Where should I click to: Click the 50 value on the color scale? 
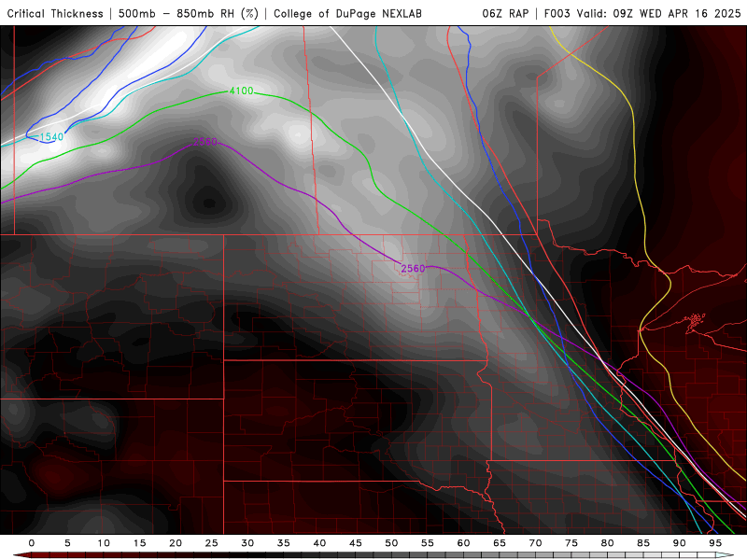click(391, 543)
